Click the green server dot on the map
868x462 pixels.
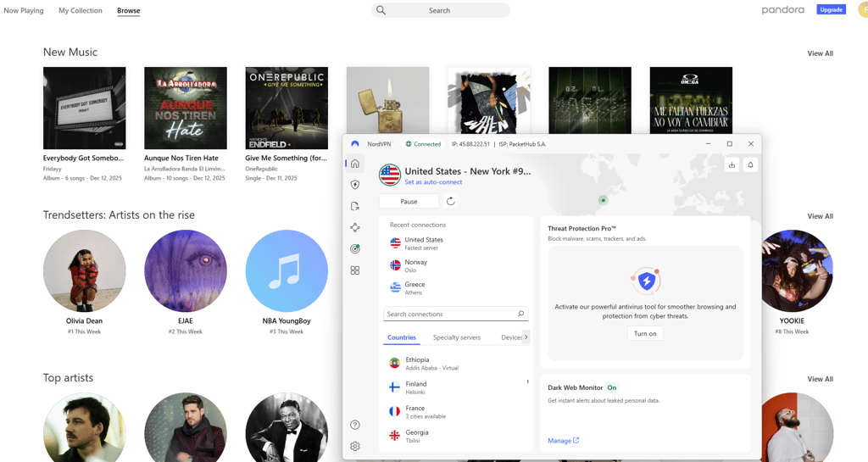604,200
